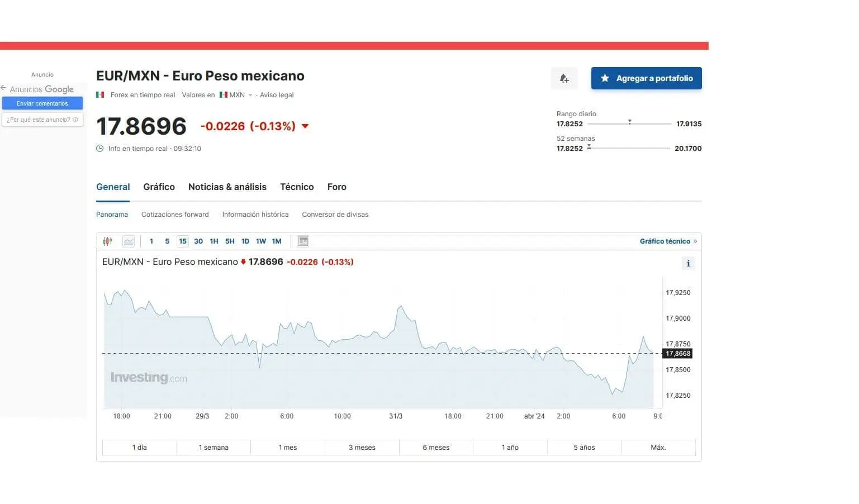
Task: Open the chart news table icon
Action: 303,241
